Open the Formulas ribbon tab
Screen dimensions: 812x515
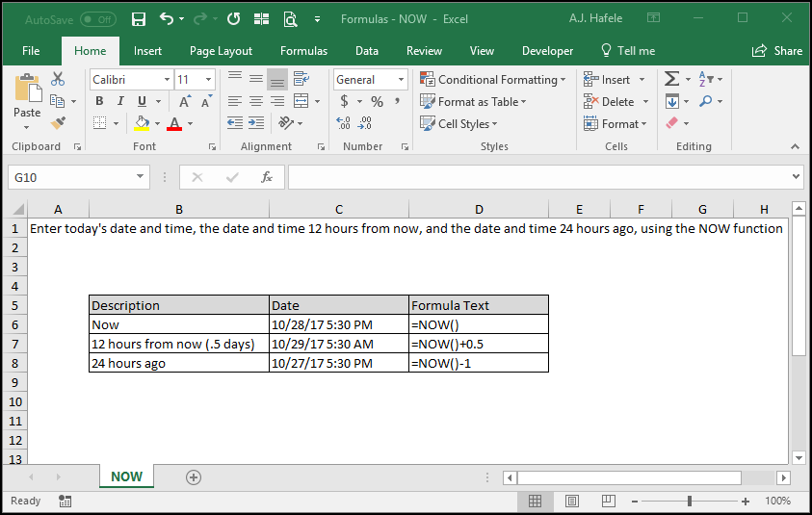point(303,51)
